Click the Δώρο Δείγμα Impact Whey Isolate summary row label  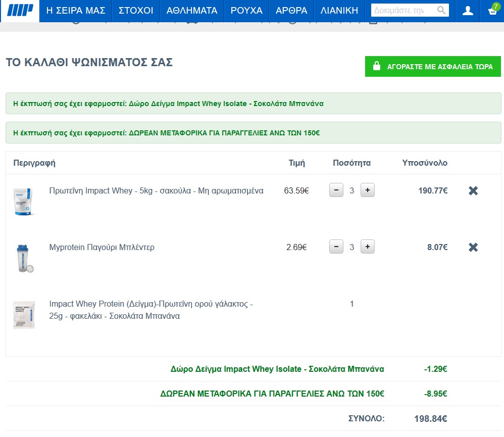(277, 369)
